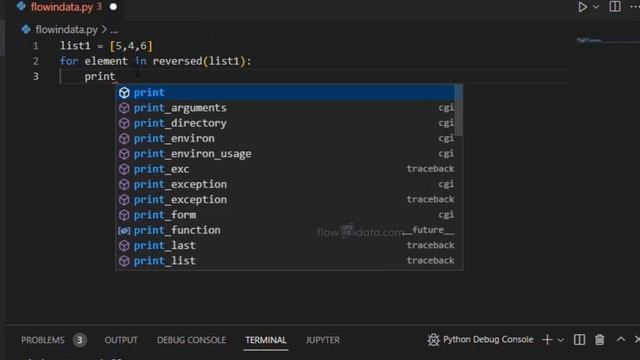This screenshot has height=360, width=640.
Task: Click the method icon beside print_directory
Action: 124,123
